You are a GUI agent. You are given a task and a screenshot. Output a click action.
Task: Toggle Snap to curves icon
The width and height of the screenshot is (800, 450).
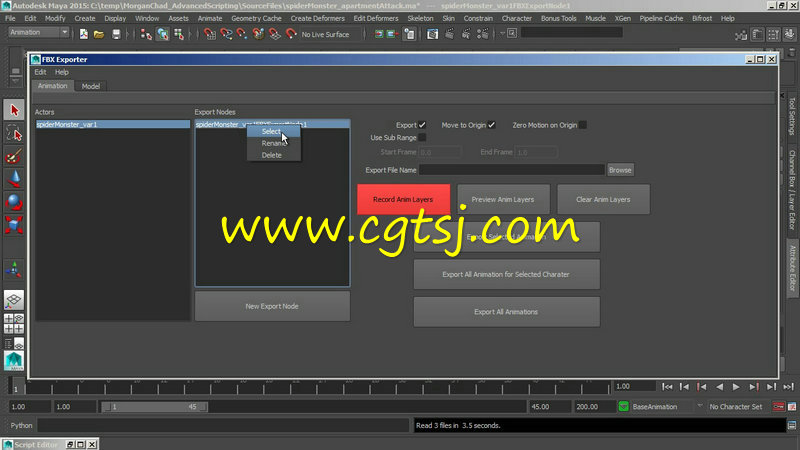[x=226, y=34]
